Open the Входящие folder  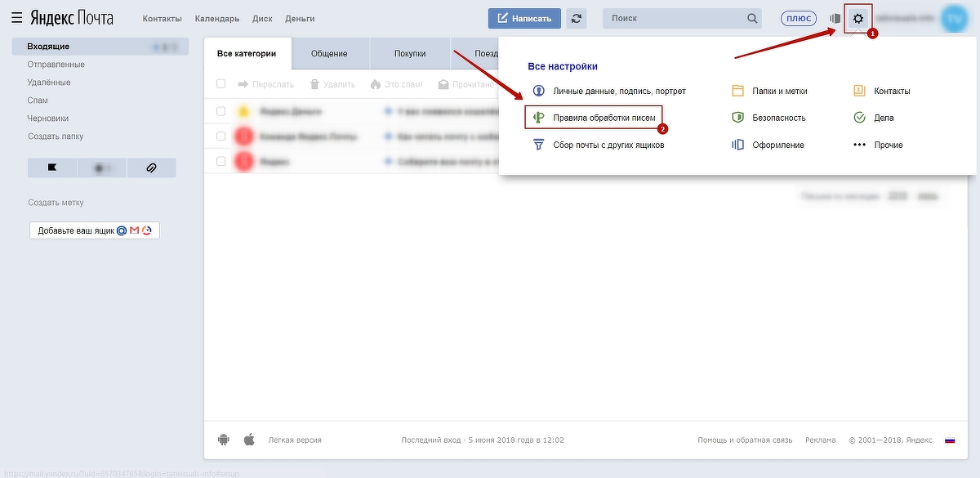[x=100, y=47]
